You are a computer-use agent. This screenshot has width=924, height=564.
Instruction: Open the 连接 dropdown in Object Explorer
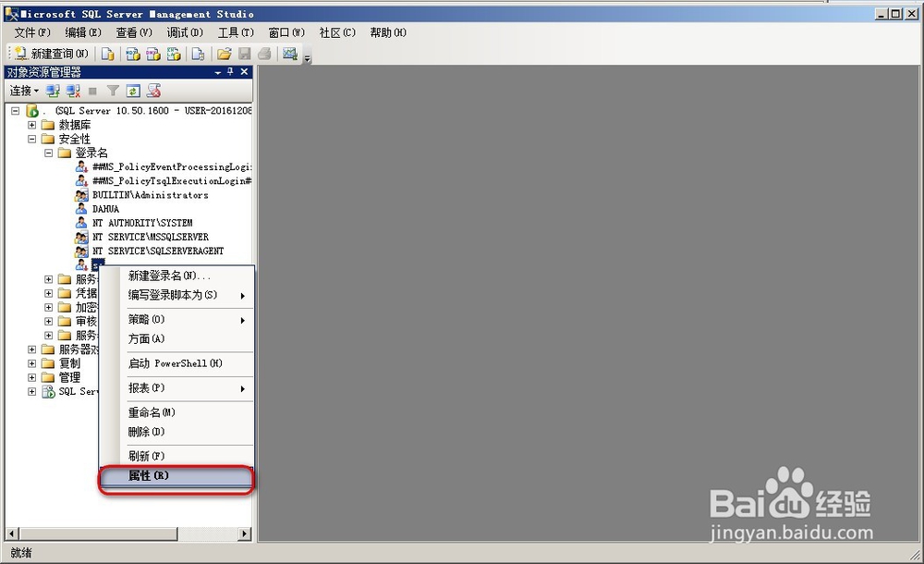(24, 91)
